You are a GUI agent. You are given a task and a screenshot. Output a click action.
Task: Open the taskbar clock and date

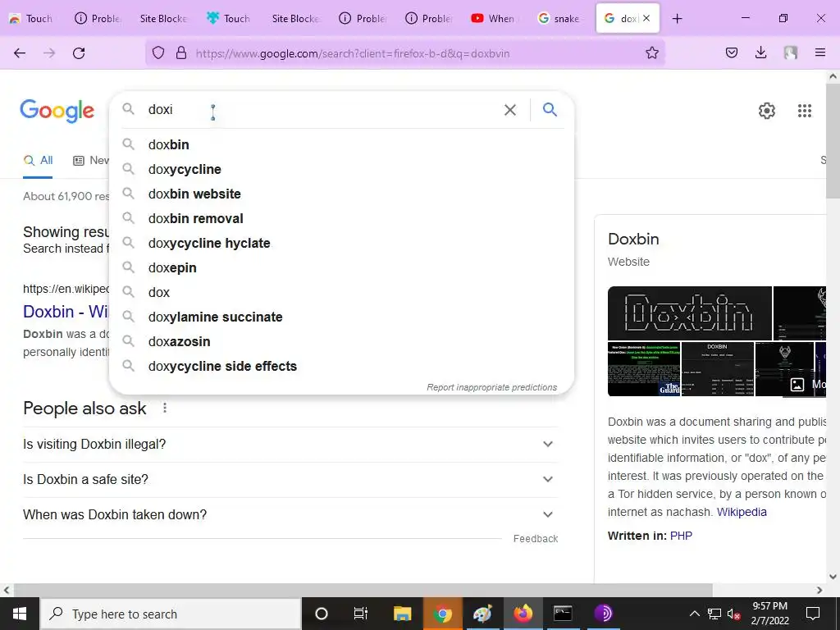(x=769, y=614)
